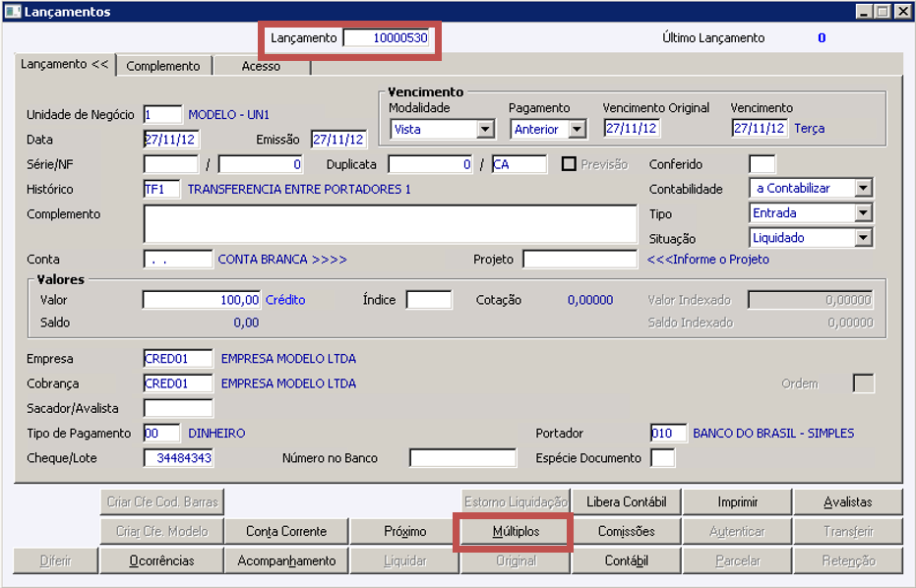Click the CONTA BRANCA >>>> text

pyautogui.click(x=282, y=260)
